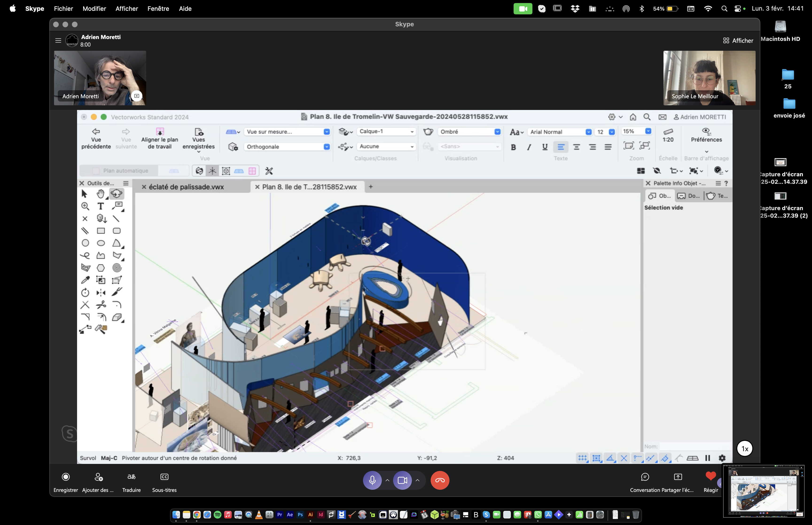Toggle microphone mute in Skype
Viewport: 812px width, 525px height.
[x=372, y=480]
